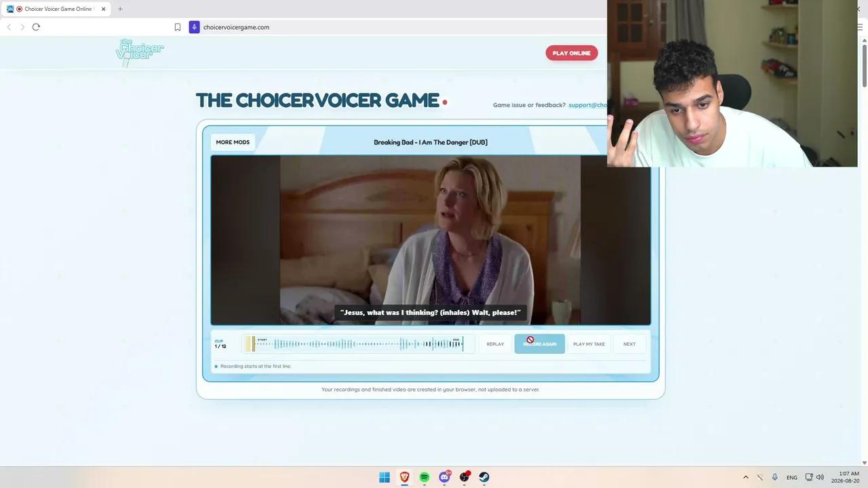Switch input language via ENG indicator

792,478
